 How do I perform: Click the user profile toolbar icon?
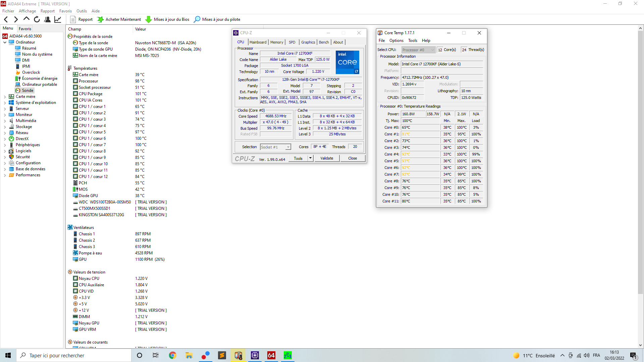[47, 19]
